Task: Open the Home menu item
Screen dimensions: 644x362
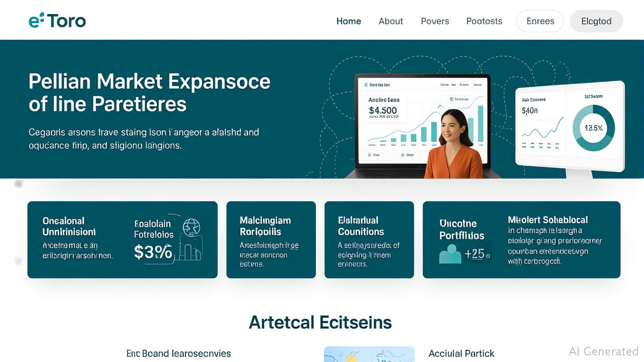Action: (349, 21)
